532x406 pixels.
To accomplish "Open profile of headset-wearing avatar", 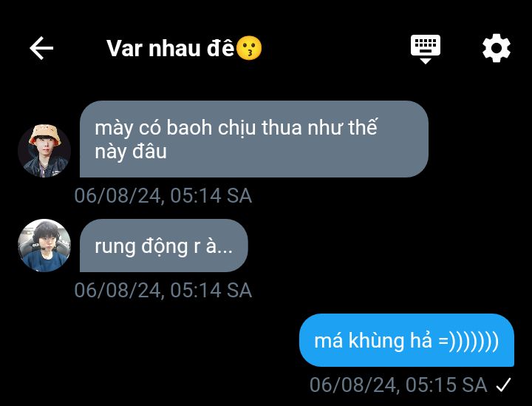I will (x=44, y=246).
